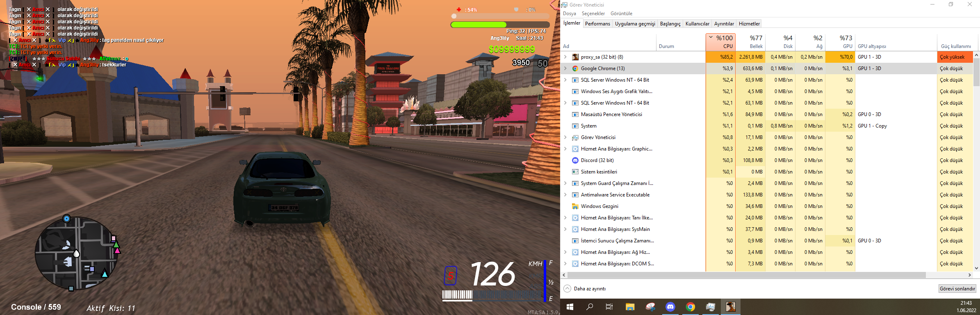980x315 pixels.
Task: Expand the System Guard Çalışma Zamanı row
Action: pos(565,183)
